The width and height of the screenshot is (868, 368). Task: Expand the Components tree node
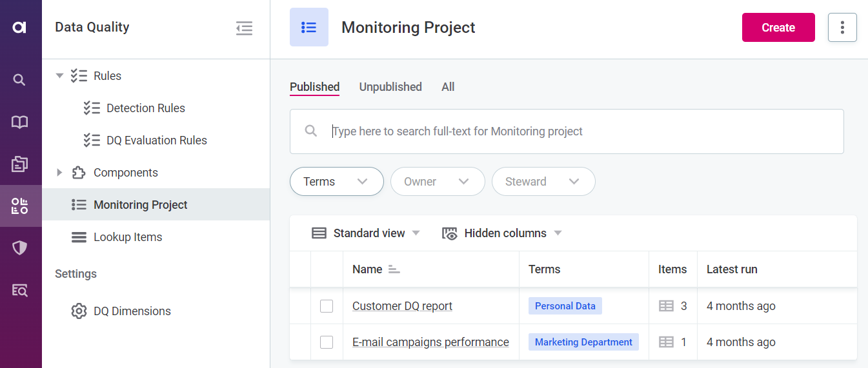coord(59,173)
